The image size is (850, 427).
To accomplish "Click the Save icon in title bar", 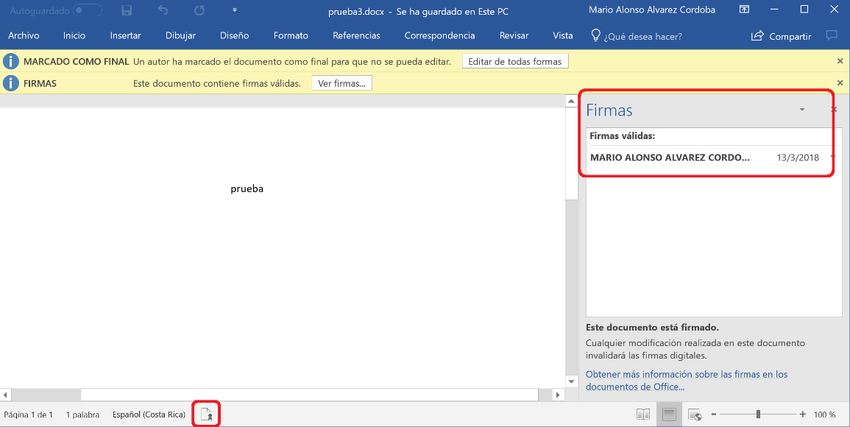I will point(126,10).
